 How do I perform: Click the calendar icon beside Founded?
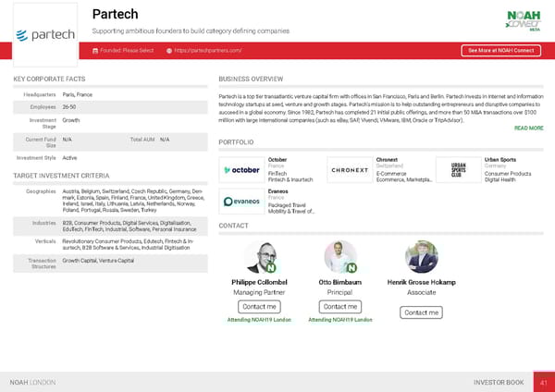(x=95, y=50)
